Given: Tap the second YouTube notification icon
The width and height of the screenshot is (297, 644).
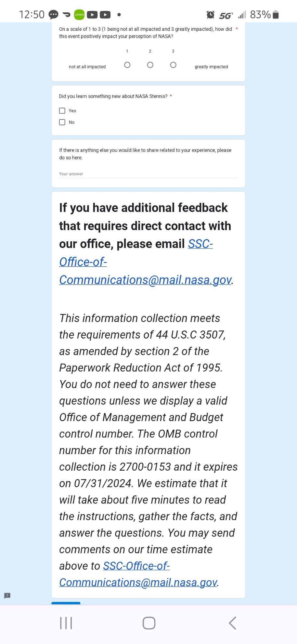Looking at the screenshot, I should [x=105, y=15].
